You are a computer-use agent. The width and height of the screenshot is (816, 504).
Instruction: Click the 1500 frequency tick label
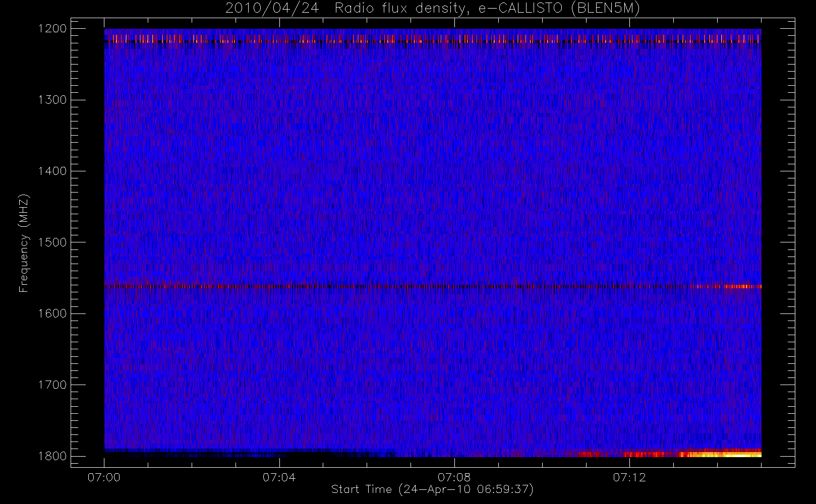point(52,242)
